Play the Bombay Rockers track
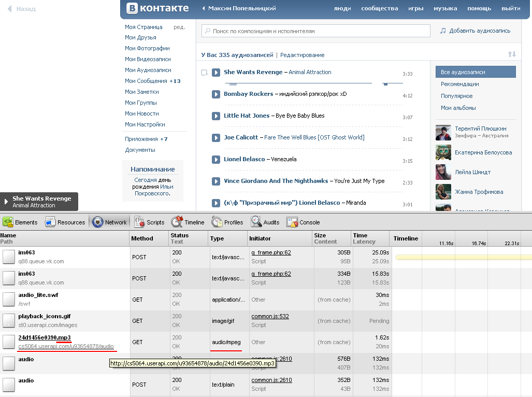Screen dimensions: 532x397 (216, 94)
